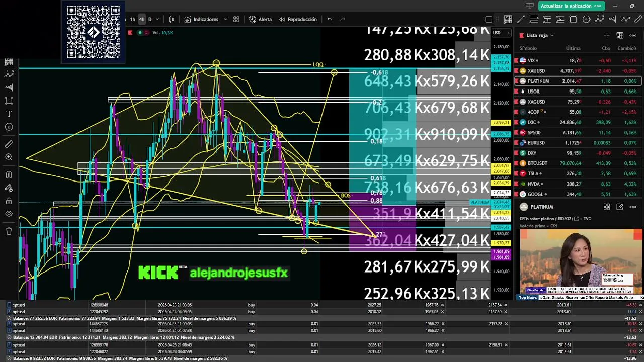
Task: Select XAUUSD in the watchlist
Action: [578, 71]
